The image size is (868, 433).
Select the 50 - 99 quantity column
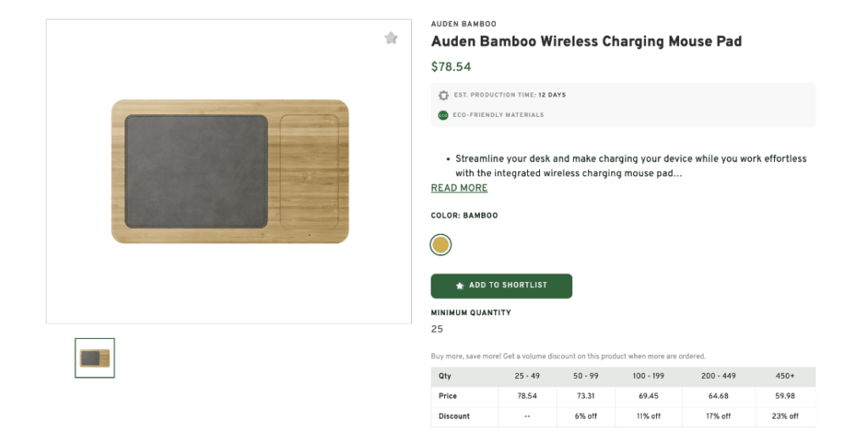tap(586, 376)
